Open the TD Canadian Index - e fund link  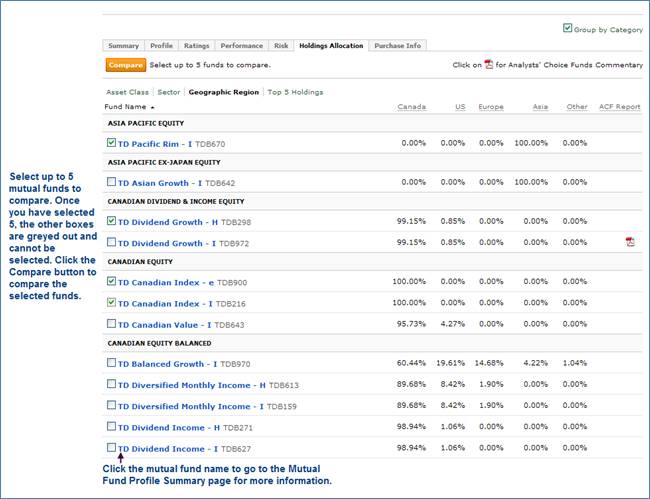pyautogui.click(x=166, y=283)
